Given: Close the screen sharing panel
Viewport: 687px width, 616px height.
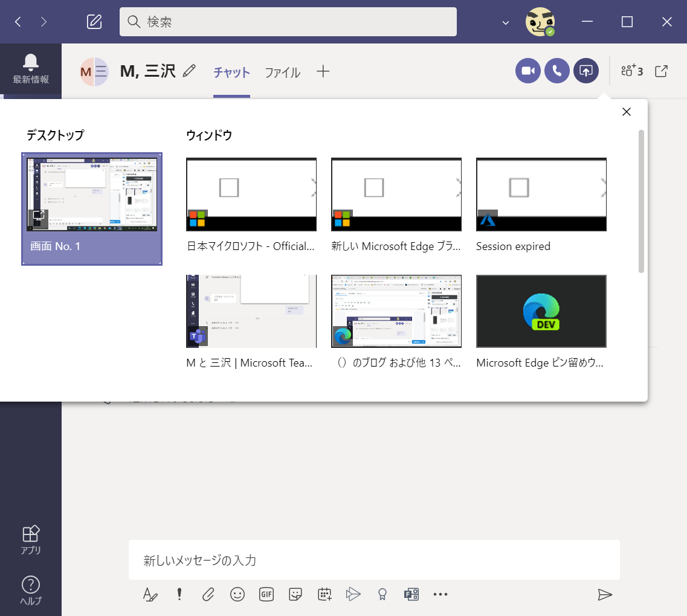Looking at the screenshot, I should pos(627,112).
